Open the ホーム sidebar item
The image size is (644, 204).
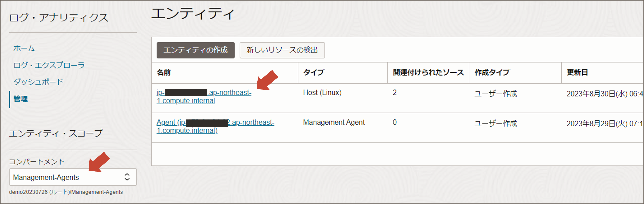[x=24, y=48]
